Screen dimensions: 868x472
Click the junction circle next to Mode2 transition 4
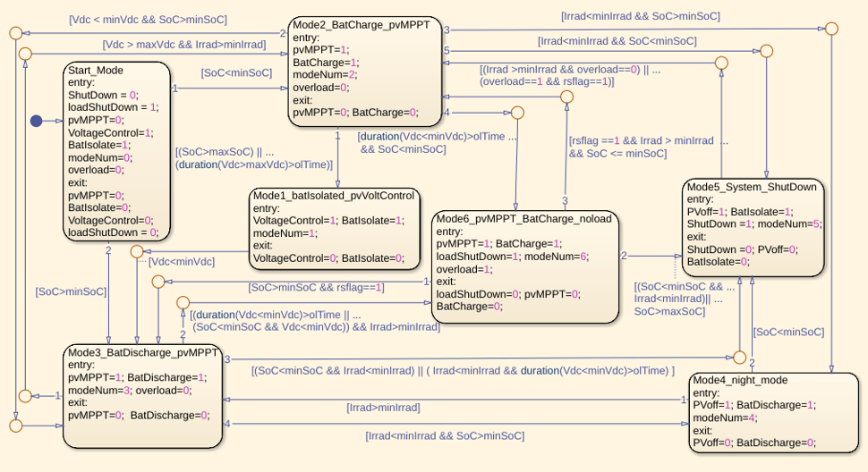tap(517, 113)
